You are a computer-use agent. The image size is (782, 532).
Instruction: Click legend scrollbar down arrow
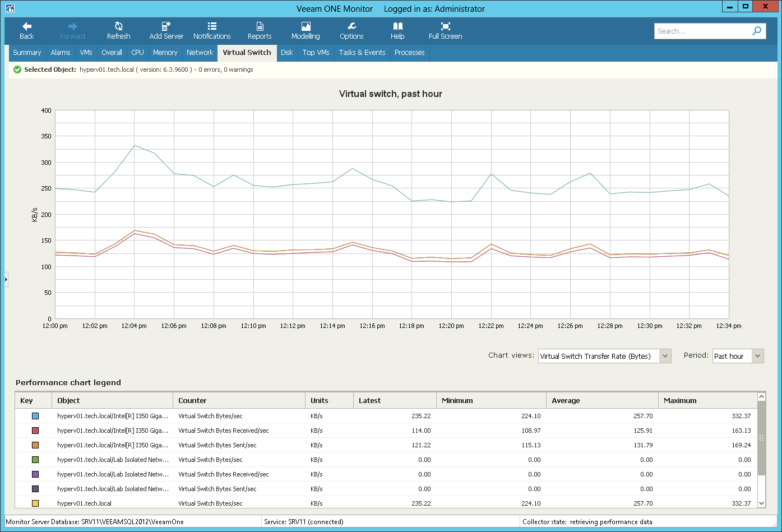coord(761,503)
